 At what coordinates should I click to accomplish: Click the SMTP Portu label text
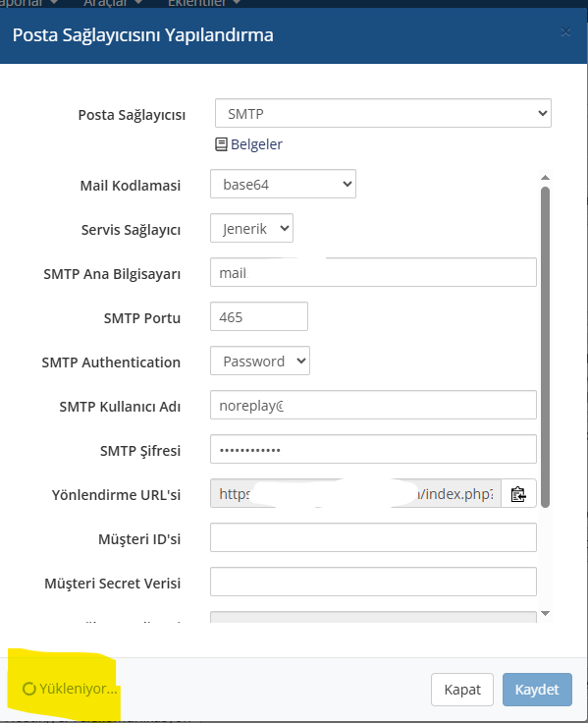pyautogui.click(x=142, y=318)
